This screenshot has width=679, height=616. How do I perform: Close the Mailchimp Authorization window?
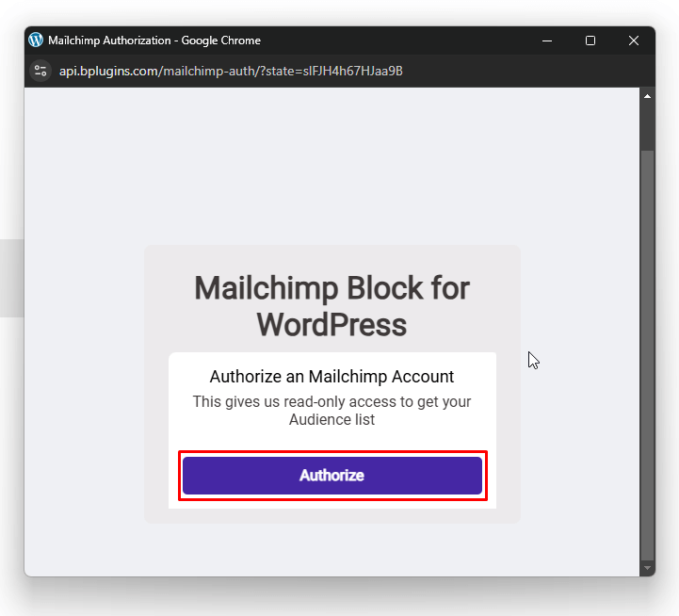[634, 41]
